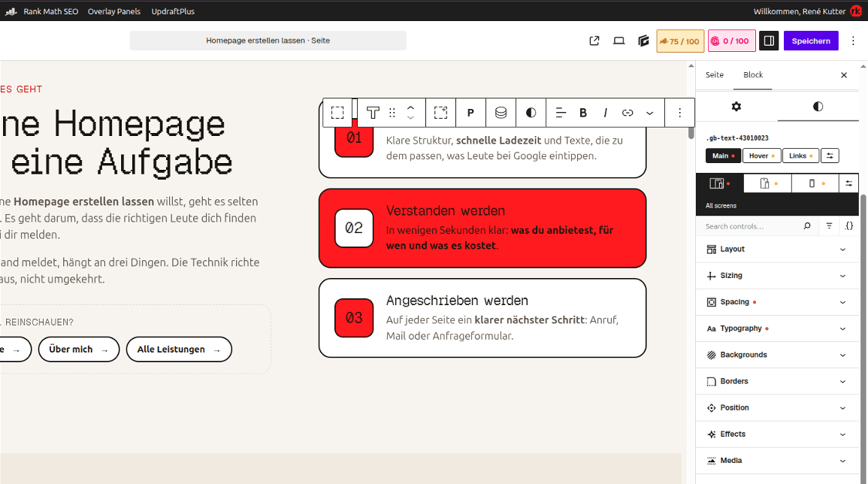Open block options three-dot menu
Viewport: 868px width, 484px height.
680,113
